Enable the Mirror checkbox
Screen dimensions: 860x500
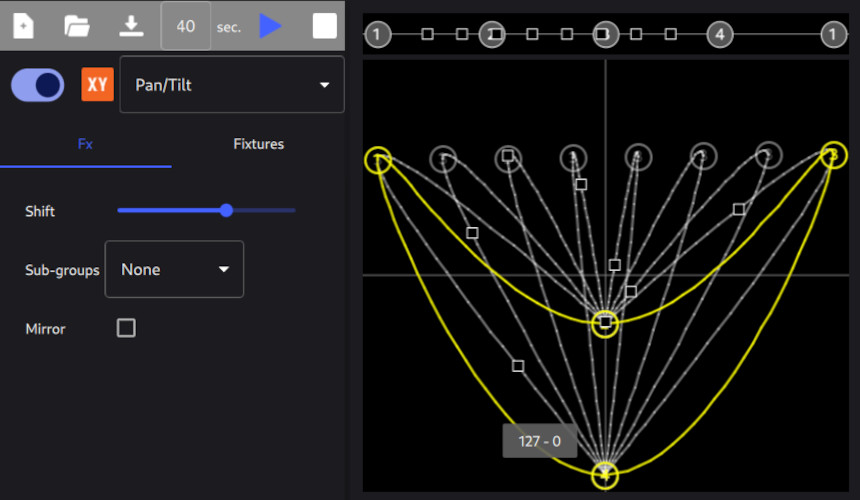(126, 328)
